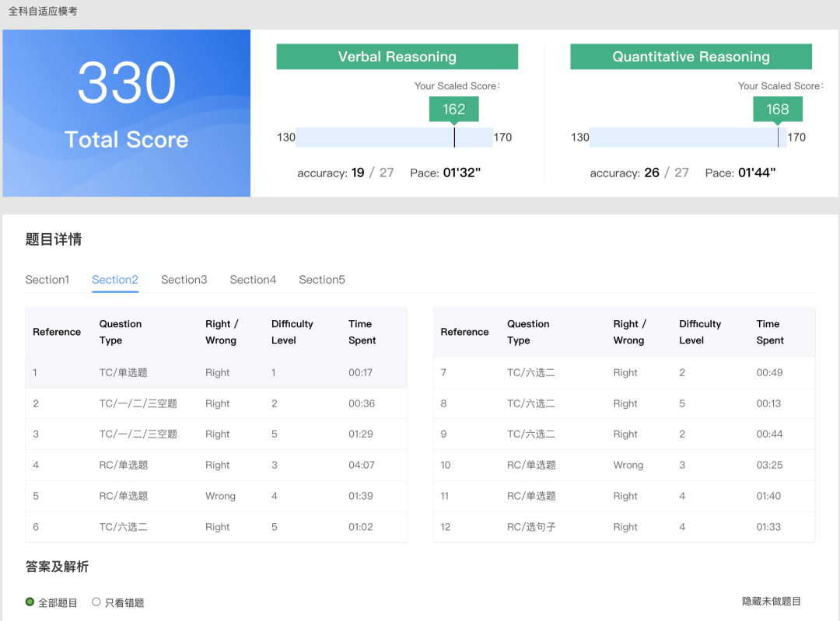The image size is (840, 621).
Task: Click the Verbal Reasoning header
Action: [x=397, y=57]
